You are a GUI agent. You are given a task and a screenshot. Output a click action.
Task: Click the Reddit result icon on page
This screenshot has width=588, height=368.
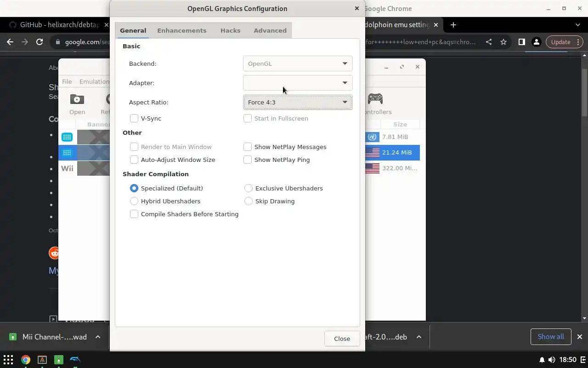[x=54, y=253]
